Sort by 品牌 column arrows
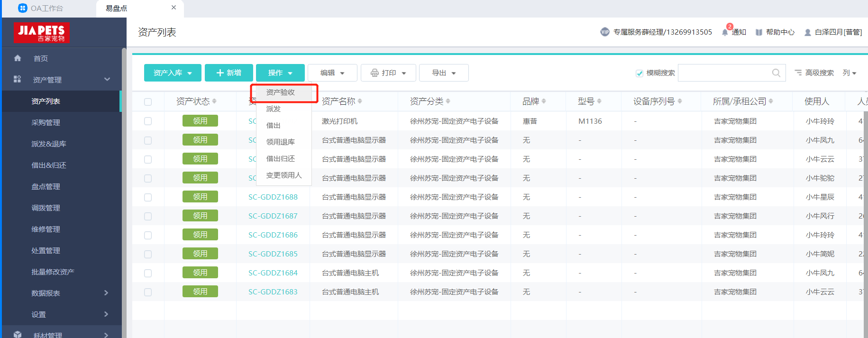 [x=544, y=101]
